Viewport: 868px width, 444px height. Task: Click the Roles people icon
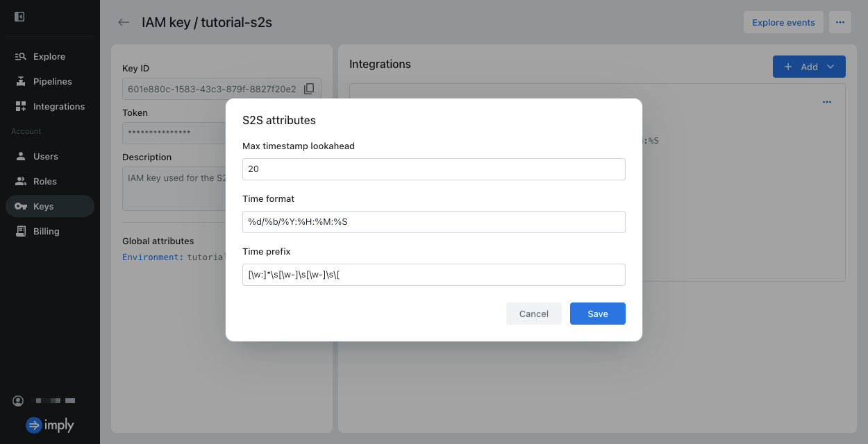20,181
